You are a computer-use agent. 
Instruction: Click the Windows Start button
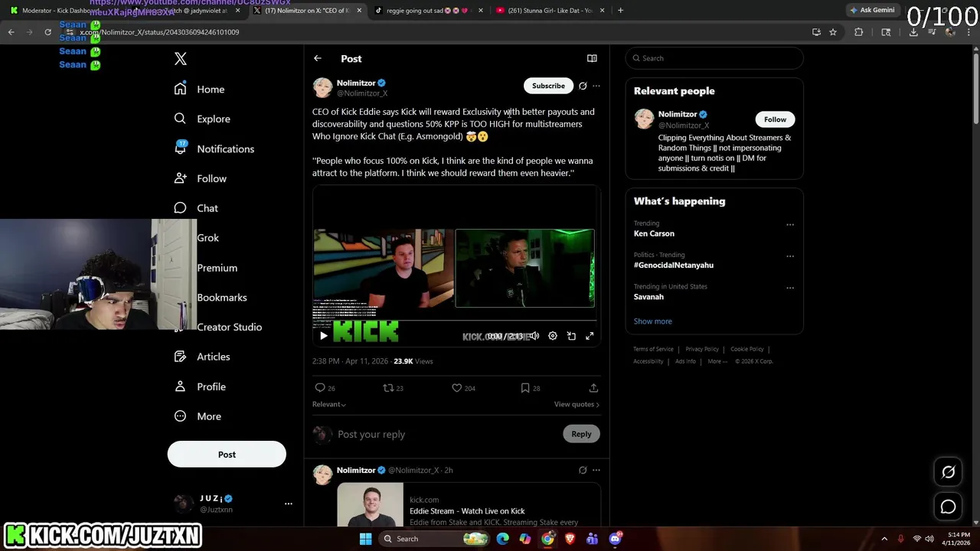coord(365,539)
